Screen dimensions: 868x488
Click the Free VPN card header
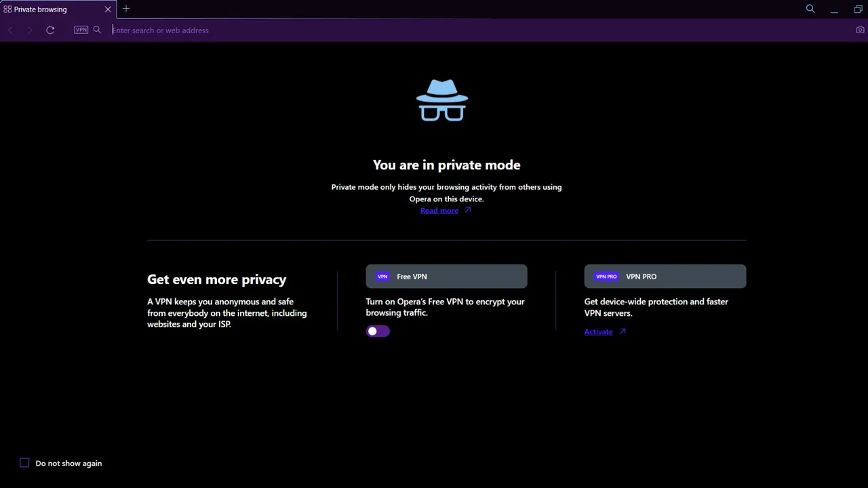[446, 276]
